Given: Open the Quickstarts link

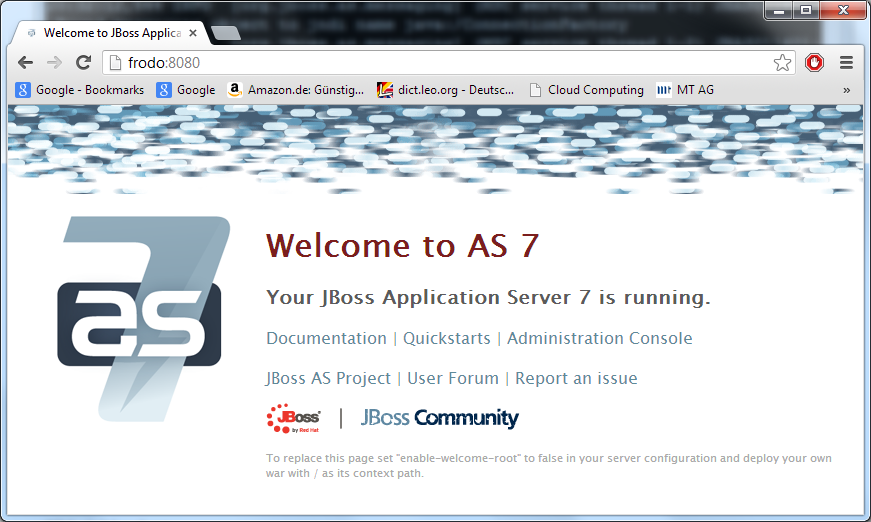Looking at the screenshot, I should tap(447, 338).
